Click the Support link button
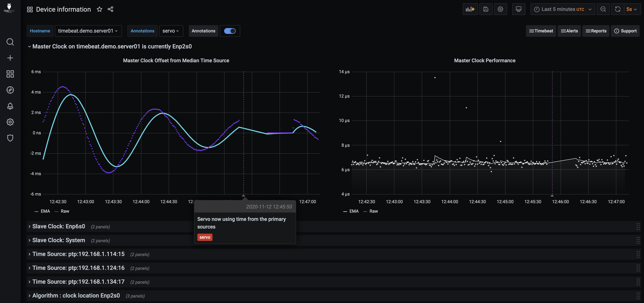This screenshot has width=644, height=303. (625, 31)
